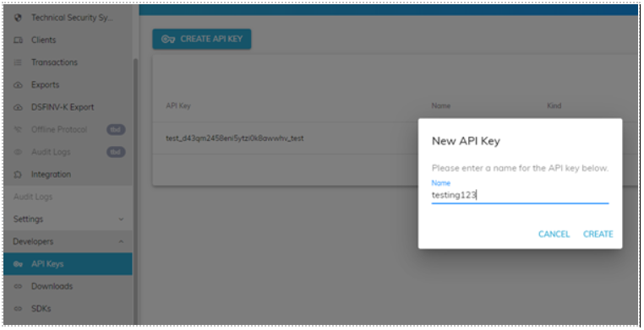Image resolution: width=644 pixels, height=330 pixels.
Task: Click the DSFINV-K Export cloud icon
Action: pyautogui.click(x=18, y=107)
